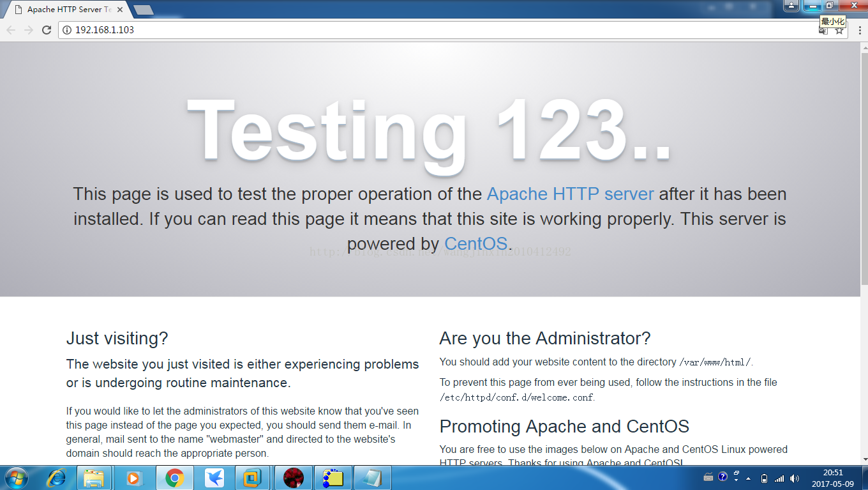Click the keyboard input tray icon
868x490 pixels.
coord(708,477)
